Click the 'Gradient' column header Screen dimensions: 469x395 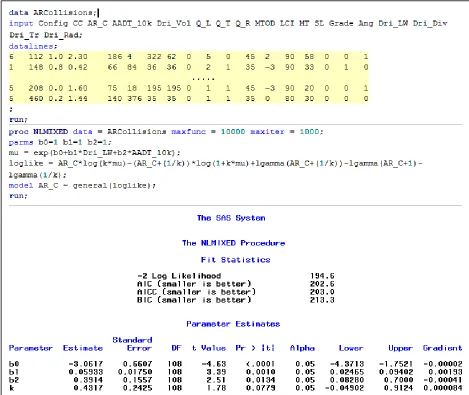pos(442,348)
